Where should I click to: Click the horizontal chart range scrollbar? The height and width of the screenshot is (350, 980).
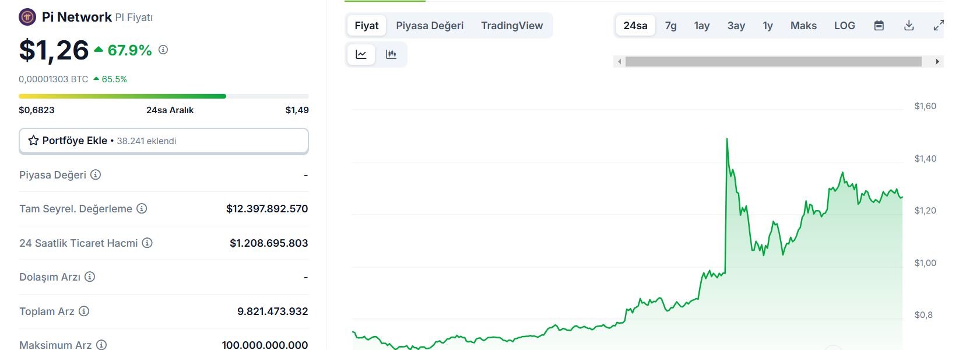coord(773,62)
